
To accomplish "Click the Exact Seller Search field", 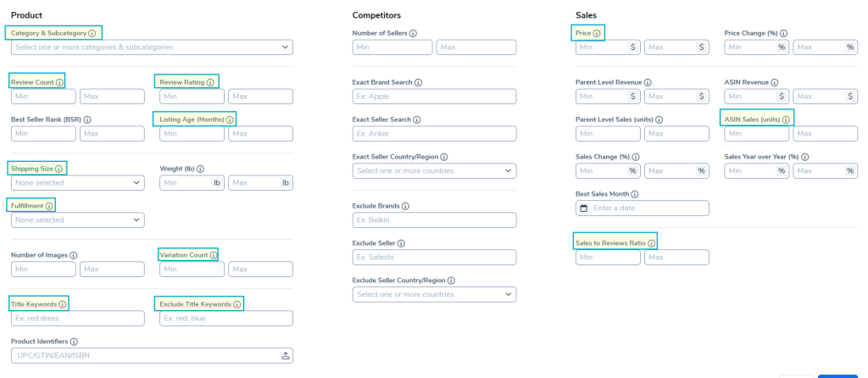I will (x=434, y=133).
